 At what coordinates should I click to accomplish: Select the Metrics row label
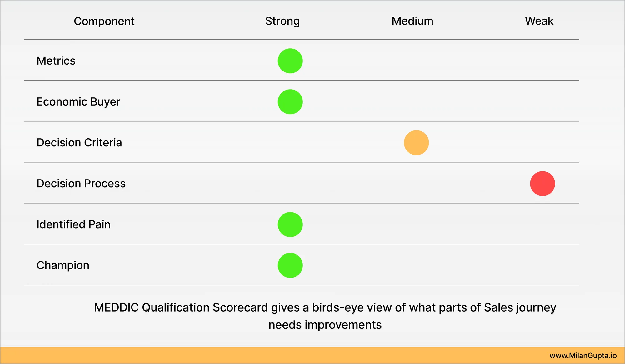[56, 61]
